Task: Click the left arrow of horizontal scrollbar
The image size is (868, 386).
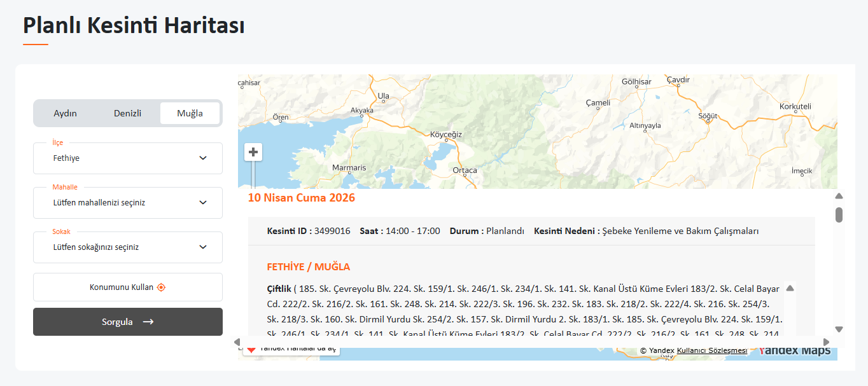Action: pyautogui.click(x=237, y=342)
